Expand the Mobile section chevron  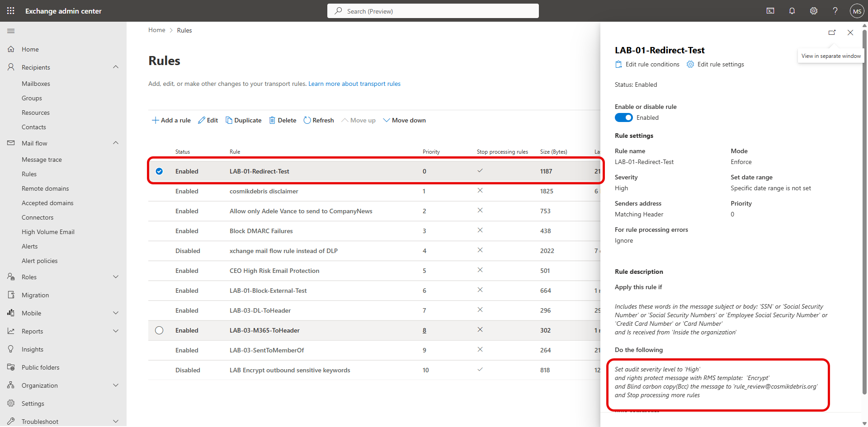(x=116, y=313)
